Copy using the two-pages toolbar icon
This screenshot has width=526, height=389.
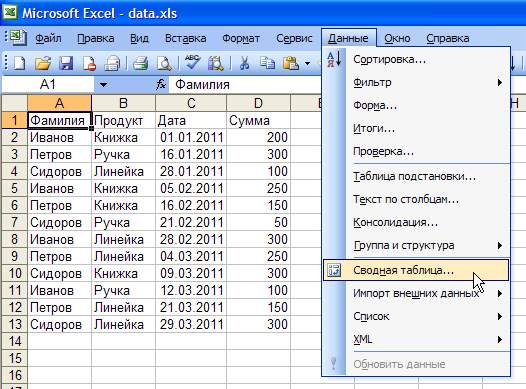(x=267, y=63)
